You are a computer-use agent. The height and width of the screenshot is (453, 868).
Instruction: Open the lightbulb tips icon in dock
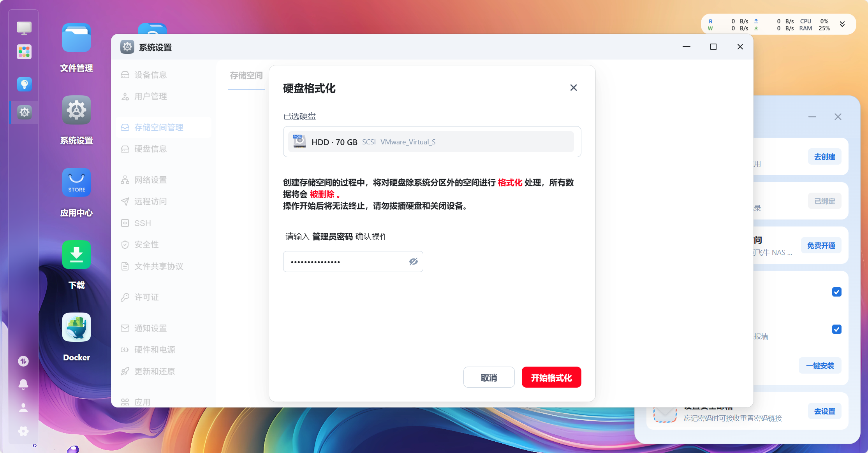click(x=24, y=84)
